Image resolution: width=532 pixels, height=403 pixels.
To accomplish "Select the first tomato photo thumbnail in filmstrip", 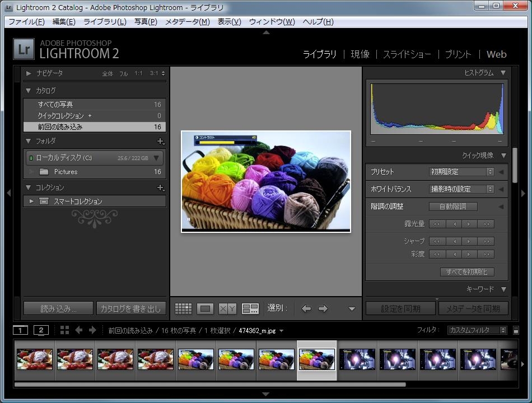I will click(x=35, y=359).
